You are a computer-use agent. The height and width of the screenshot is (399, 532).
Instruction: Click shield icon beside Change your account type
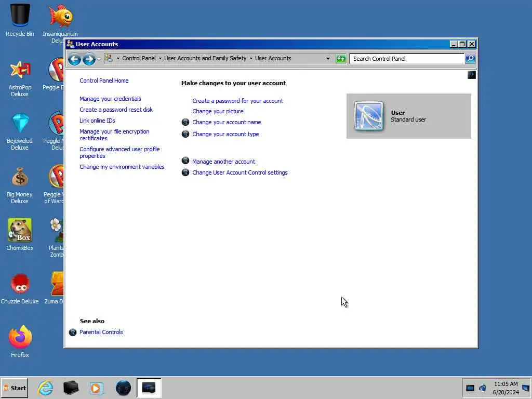click(185, 134)
